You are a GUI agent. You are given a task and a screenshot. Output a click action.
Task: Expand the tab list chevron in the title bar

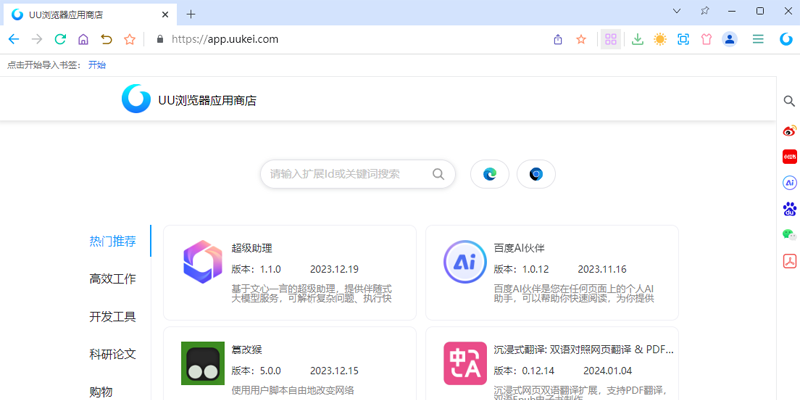[677, 11]
